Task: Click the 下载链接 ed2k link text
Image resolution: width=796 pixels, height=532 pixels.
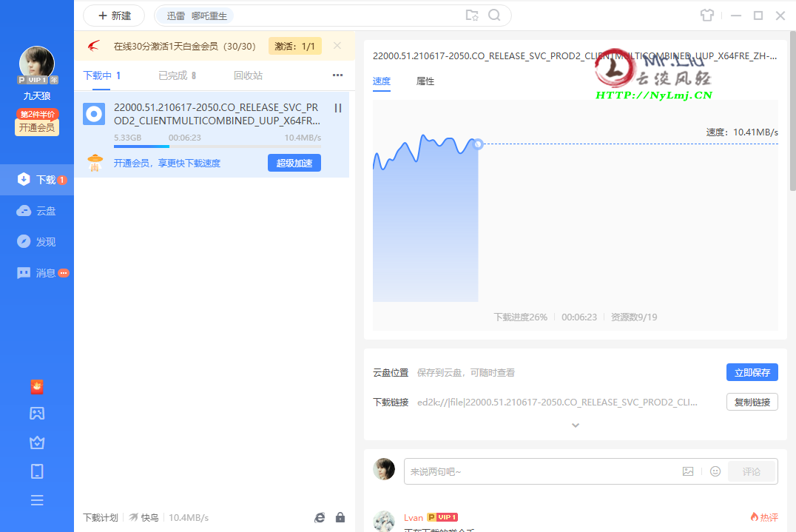Action: 557,403
